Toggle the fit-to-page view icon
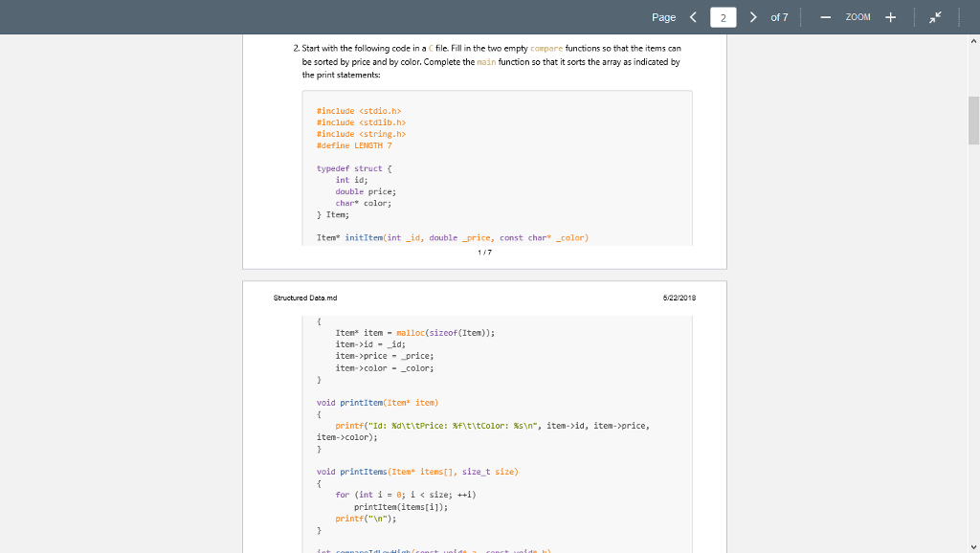The width and height of the screenshot is (980, 553). tap(935, 16)
